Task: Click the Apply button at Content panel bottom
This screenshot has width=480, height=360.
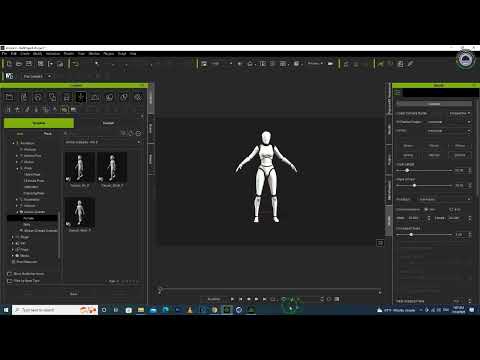Action: tap(74, 294)
